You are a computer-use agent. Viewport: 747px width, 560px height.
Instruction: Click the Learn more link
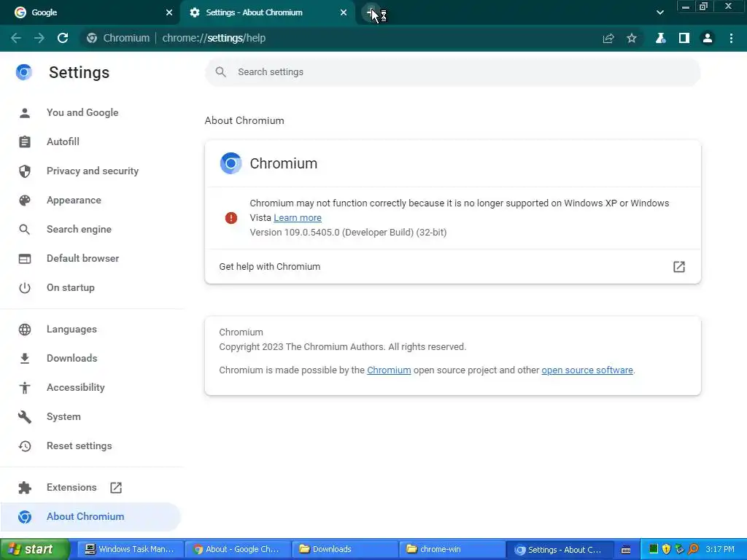(x=298, y=217)
